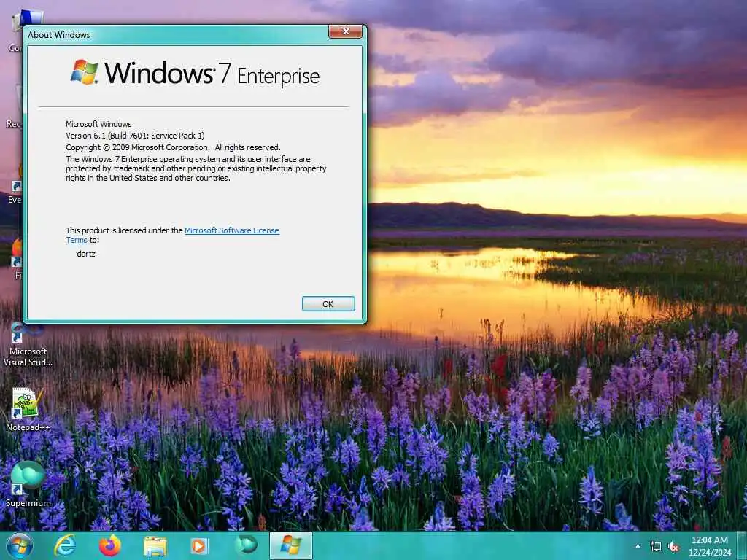Open Windows Explorer from taskbar
The width and height of the screenshot is (747, 560).
pyautogui.click(x=155, y=546)
